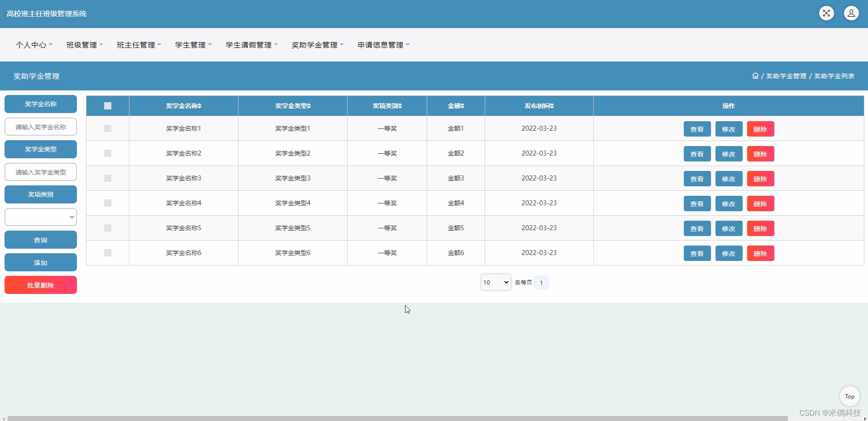The height and width of the screenshot is (421, 868).
Task: Click the circular Top button
Action: point(849,396)
